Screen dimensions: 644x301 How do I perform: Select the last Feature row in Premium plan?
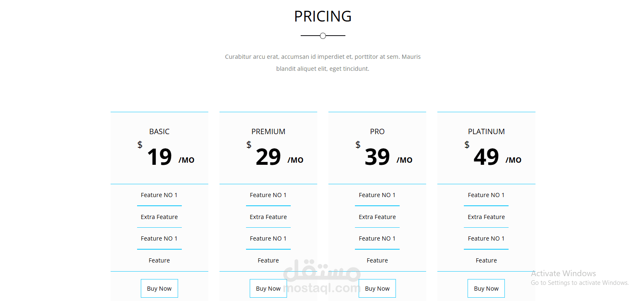[268, 260]
